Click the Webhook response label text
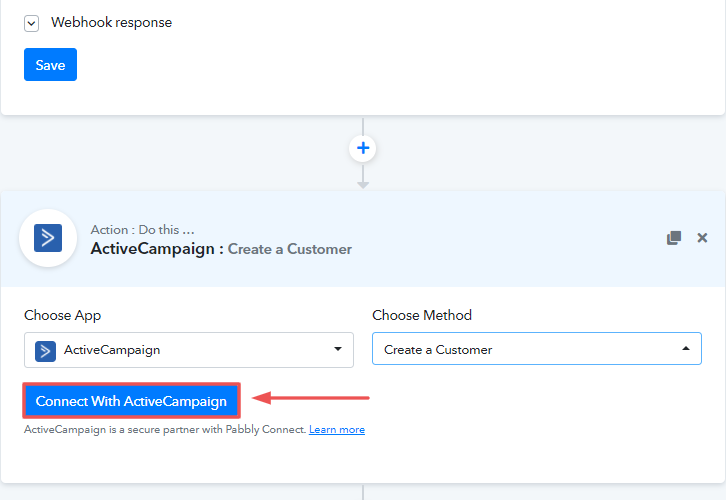The height and width of the screenshot is (500, 726). (x=111, y=23)
